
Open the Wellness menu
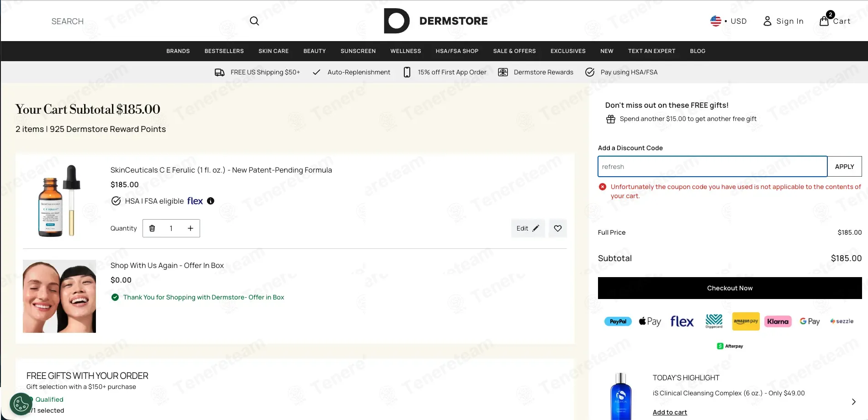[406, 51]
